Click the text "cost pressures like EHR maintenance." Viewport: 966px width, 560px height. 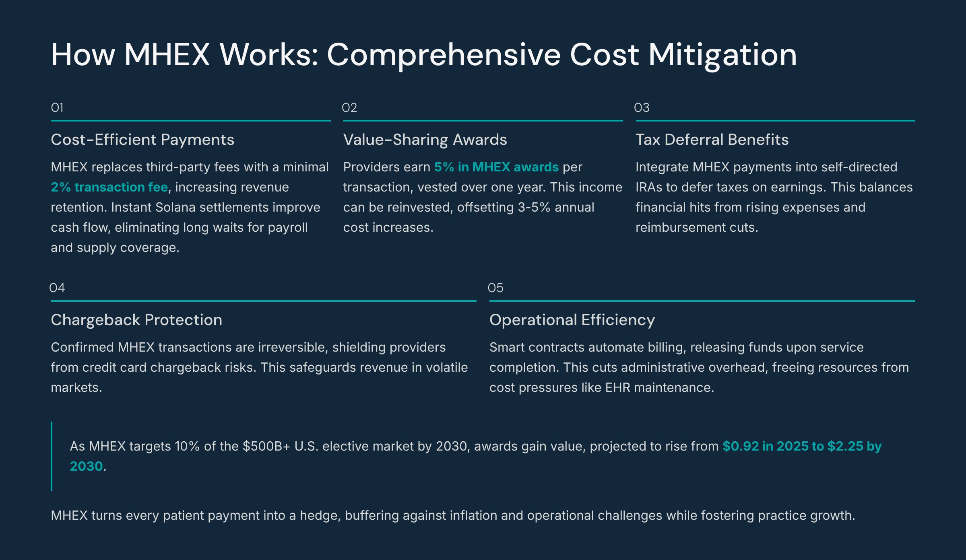(602, 387)
